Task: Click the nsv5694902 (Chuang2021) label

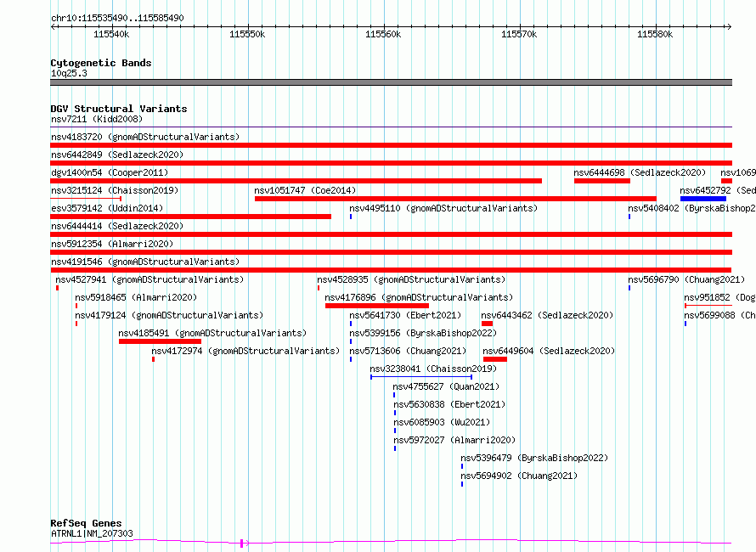Action: click(x=519, y=476)
